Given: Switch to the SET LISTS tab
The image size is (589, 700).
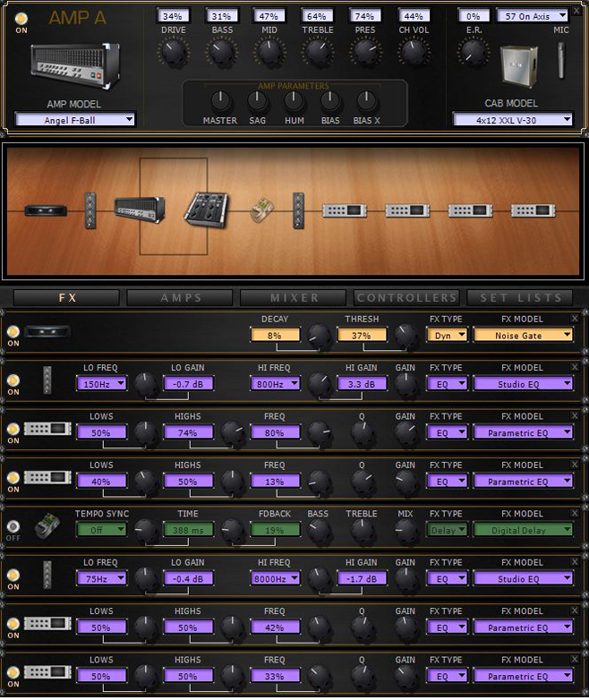Looking at the screenshot, I should pos(520,298).
